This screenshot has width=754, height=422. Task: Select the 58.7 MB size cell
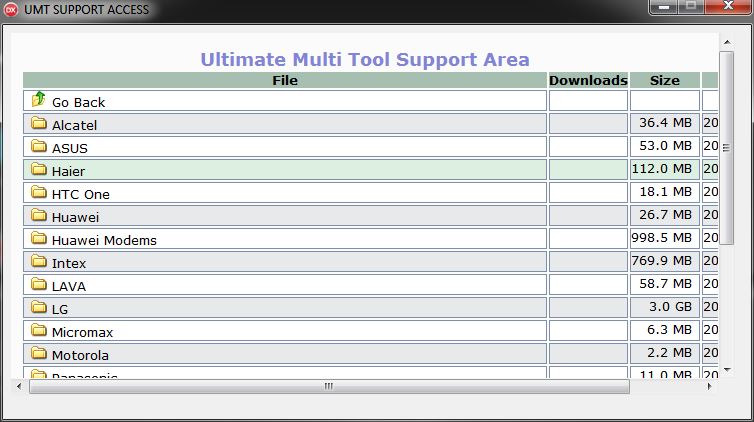click(665, 285)
